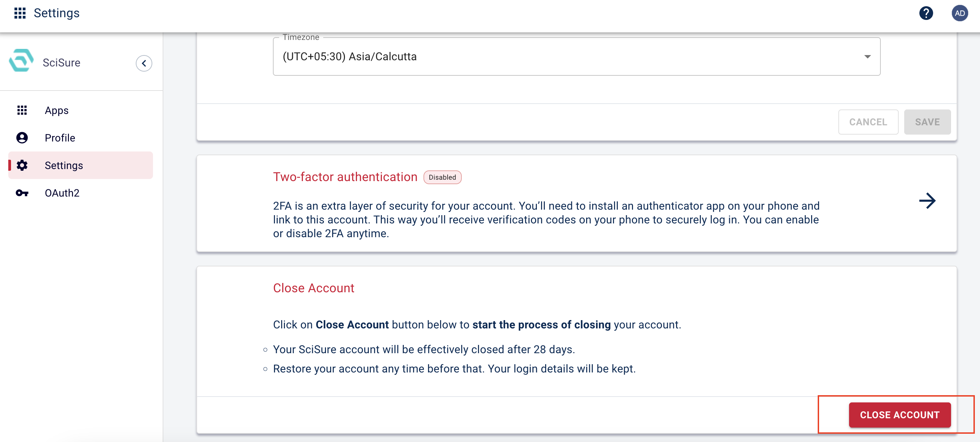
Task: Click the Settings gear icon
Action: tap(22, 165)
